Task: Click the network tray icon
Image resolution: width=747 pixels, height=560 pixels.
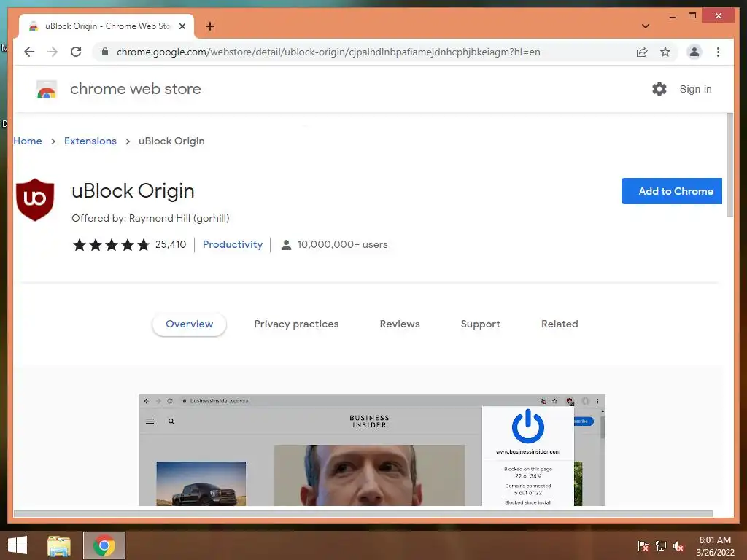Action: [x=661, y=546]
